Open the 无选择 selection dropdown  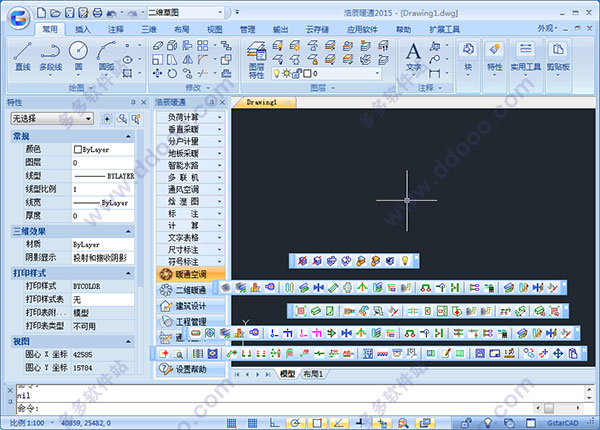click(52, 119)
